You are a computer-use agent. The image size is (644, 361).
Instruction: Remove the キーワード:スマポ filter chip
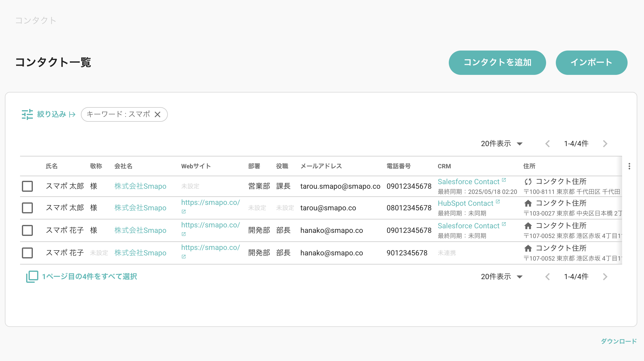click(x=158, y=114)
